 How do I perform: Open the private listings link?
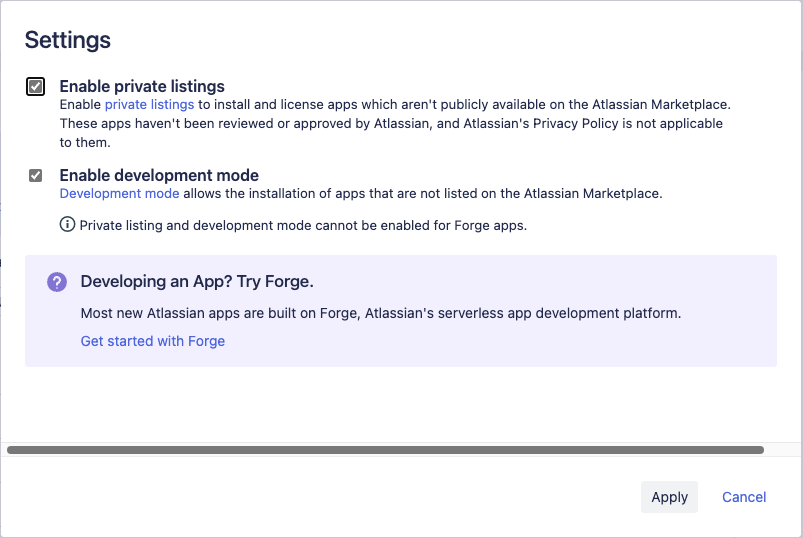[x=149, y=104]
